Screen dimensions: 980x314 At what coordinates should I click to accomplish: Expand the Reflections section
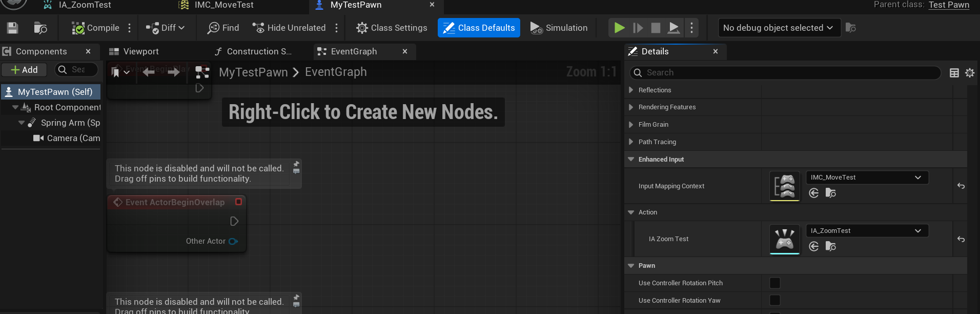pos(631,90)
